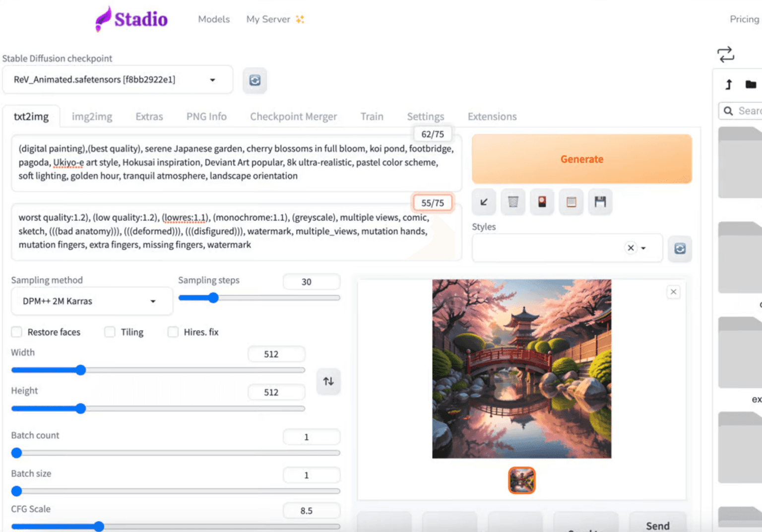This screenshot has height=532, width=762.
Task: Click the sparkle icon next to My Server
Action: [x=300, y=19]
